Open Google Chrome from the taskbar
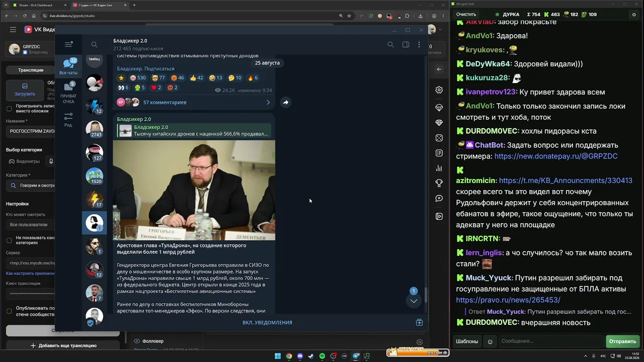 [x=289, y=356]
